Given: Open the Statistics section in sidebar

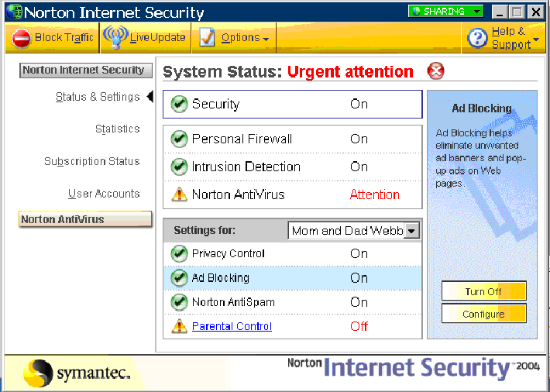Looking at the screenshot, I should point(118,129).
